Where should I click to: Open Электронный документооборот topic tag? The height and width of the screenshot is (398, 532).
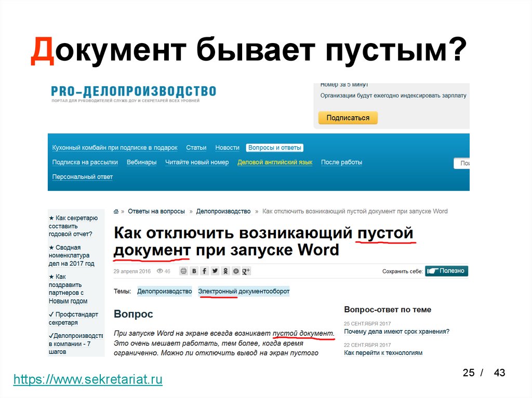point(244,291)
